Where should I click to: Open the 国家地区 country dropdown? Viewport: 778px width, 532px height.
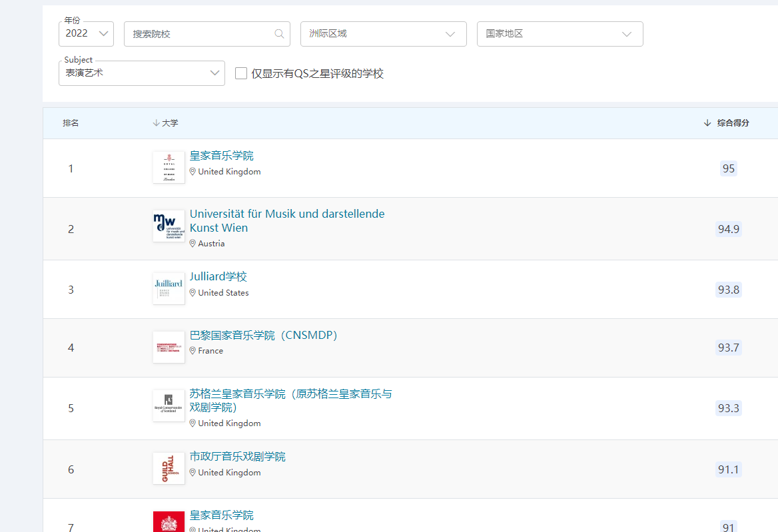[560, 34]
